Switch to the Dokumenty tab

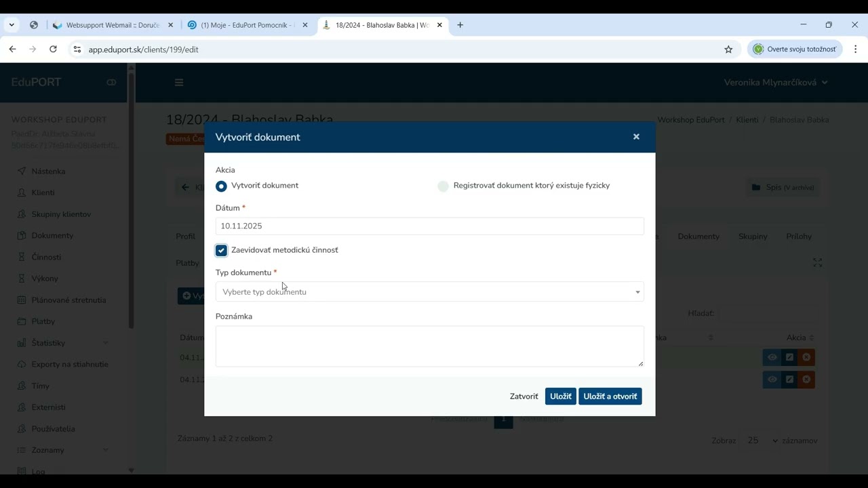click(x=698, y=237)
